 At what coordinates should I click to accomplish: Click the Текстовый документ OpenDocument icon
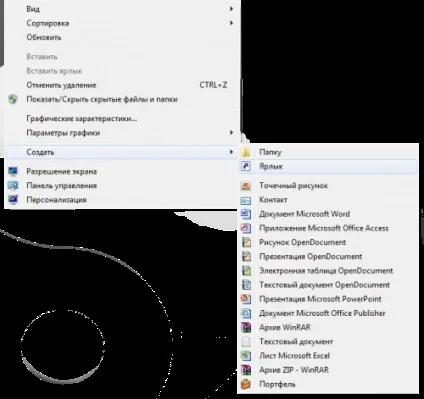click(246, 285)
